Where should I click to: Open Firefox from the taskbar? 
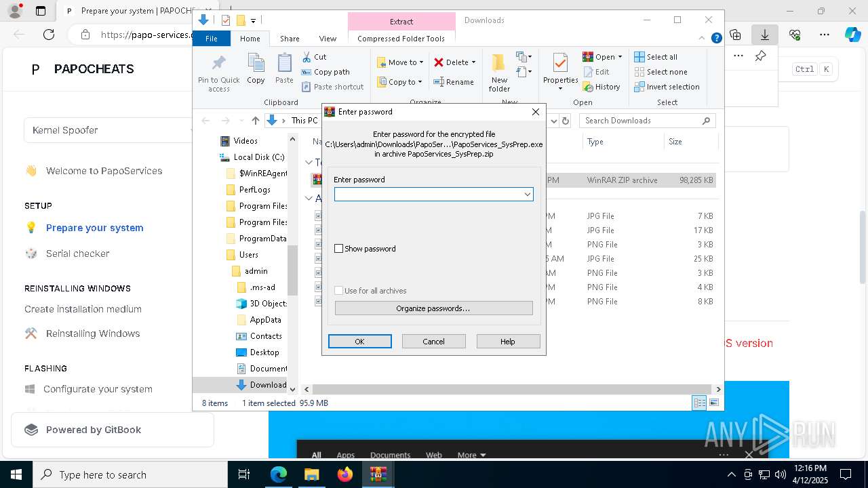pyautogui.click(x=345, y=474)
